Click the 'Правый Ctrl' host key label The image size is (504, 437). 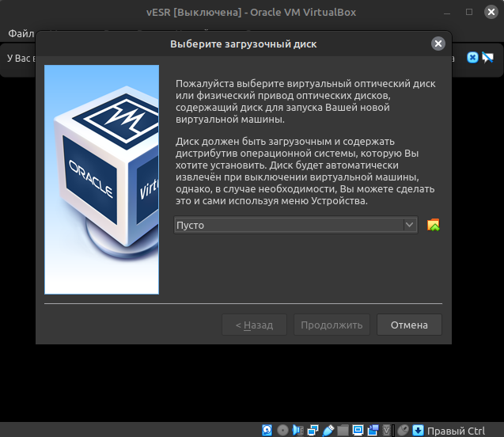[x=456, y=431]
